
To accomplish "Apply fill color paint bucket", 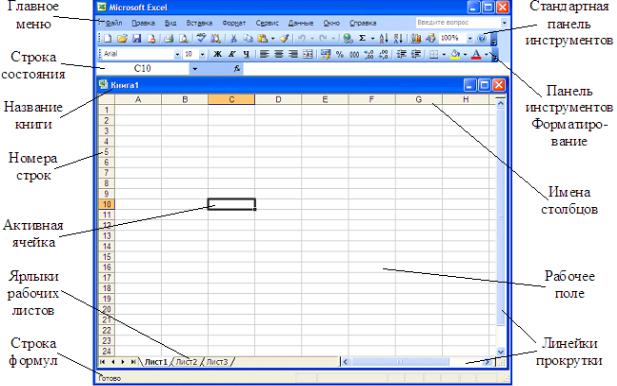I will (456, 55).
